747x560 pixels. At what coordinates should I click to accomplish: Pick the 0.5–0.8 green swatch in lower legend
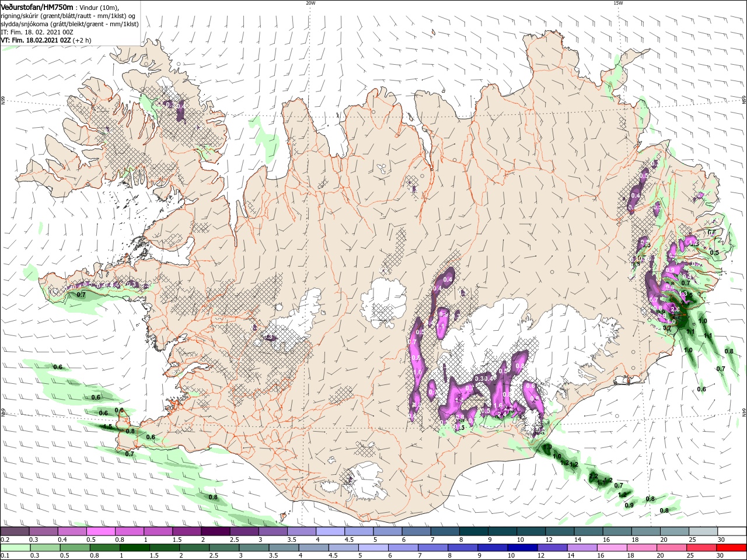coord(75,547)
